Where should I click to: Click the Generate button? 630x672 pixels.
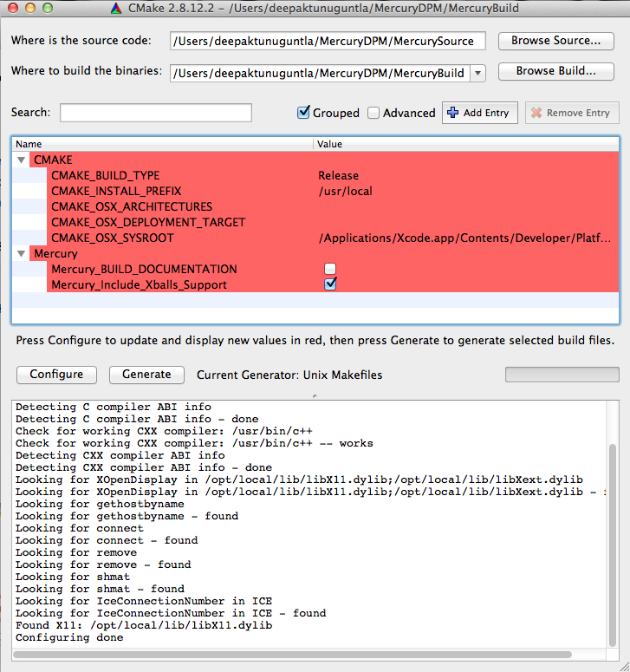coord(146,375)
